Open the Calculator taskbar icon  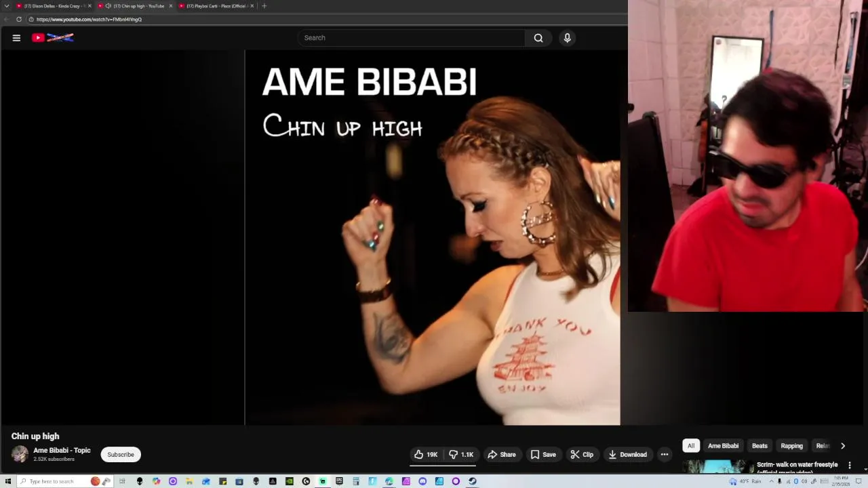pyautogui.click(x=356, y=481)
